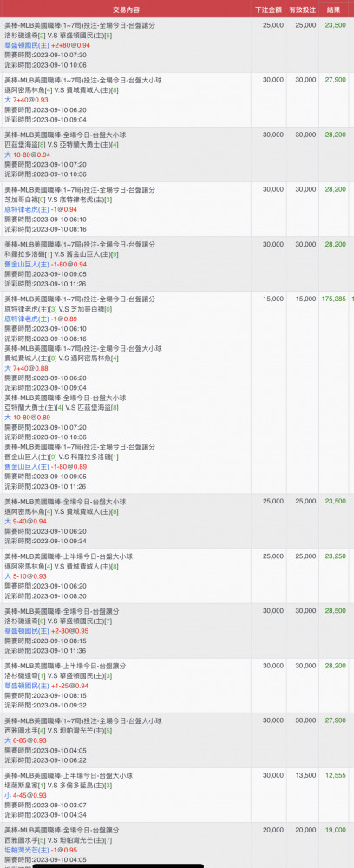Select the 大 5-10@0.93 first-half bet

pyautogui.click(x=25, y=576)
